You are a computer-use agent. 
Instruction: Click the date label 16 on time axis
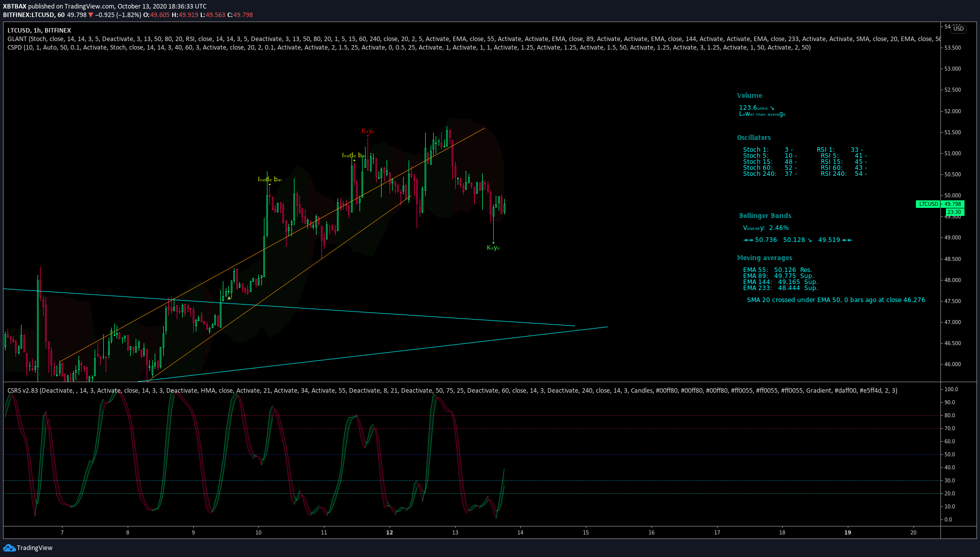[x=651, y=532]
